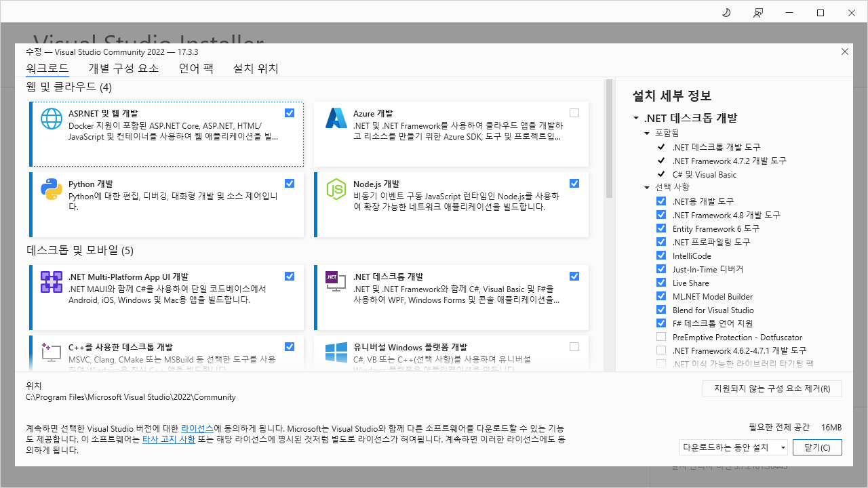Uncheck Entity Framework 6 tools option

pyautogui.click(x=661, y=228)
